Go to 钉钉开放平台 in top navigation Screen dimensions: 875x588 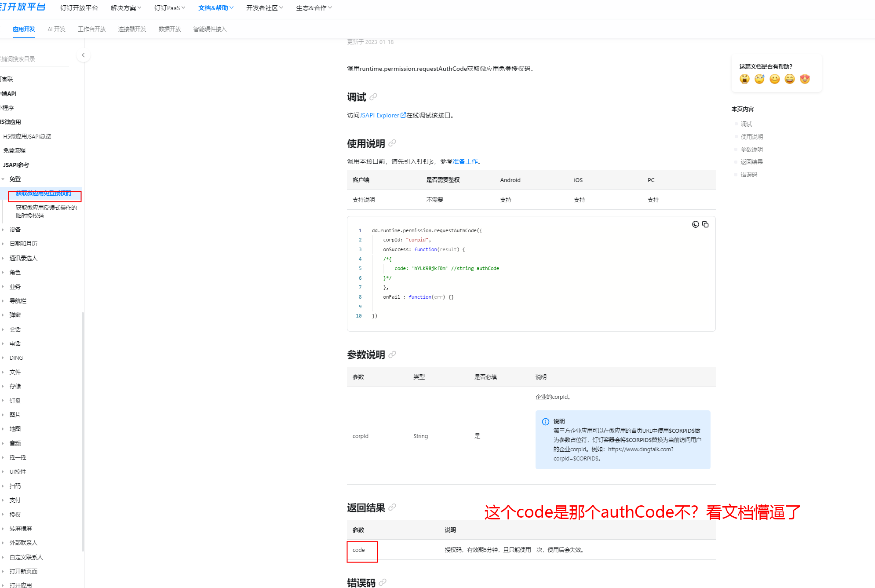tap(79, 8)
